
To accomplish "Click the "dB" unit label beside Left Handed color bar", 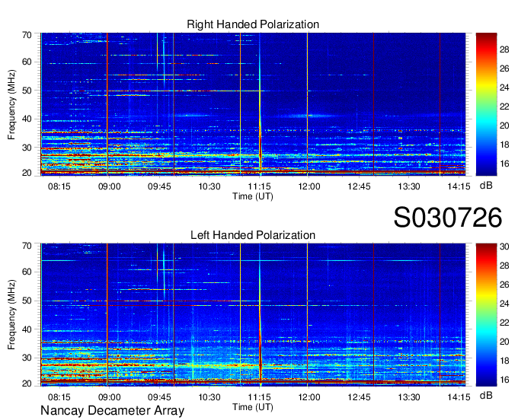I will pyautogui.click(x=486, y=395).
